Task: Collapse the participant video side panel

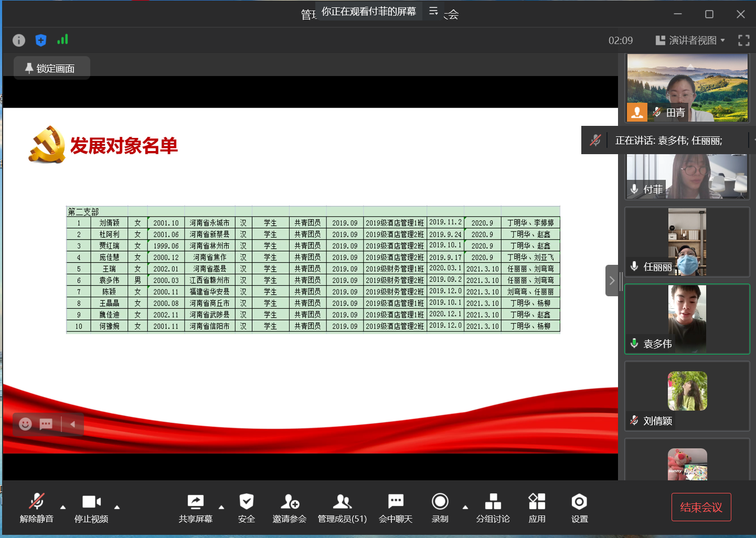Action: (612, 281)
